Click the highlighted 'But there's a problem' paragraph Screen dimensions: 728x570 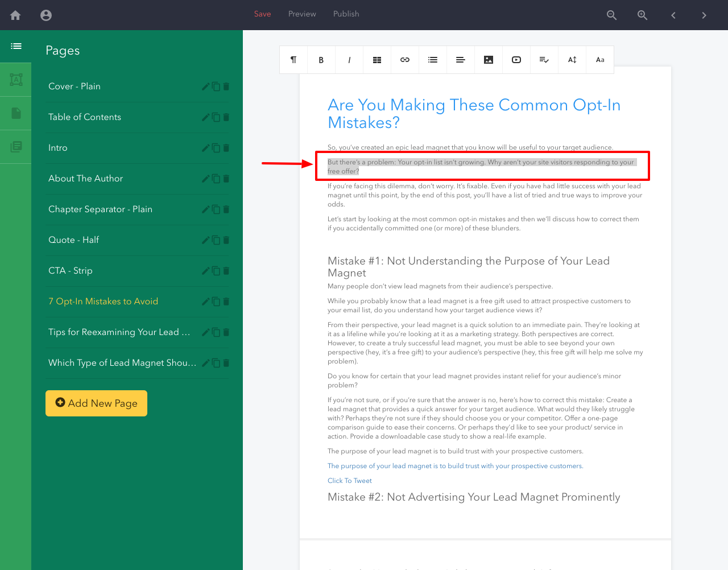[x=482, y=167]
